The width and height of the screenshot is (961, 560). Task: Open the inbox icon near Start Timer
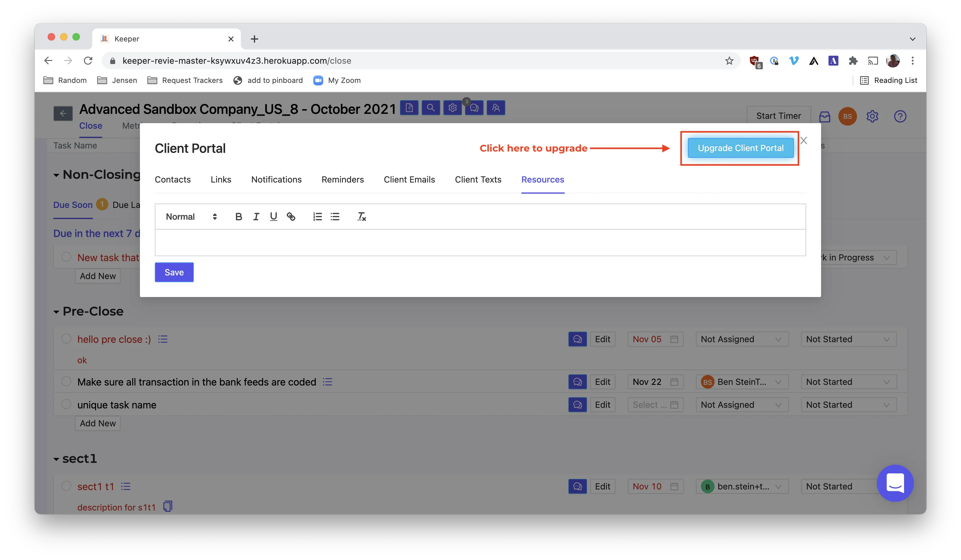(824, 117)
